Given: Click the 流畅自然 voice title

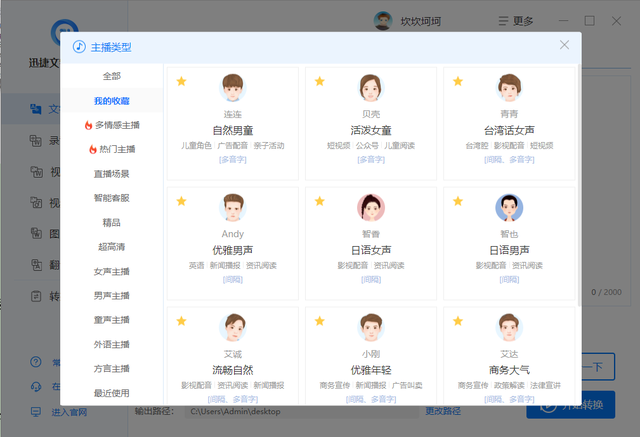Looking at the screenshot, I should [x=233, y=370].
